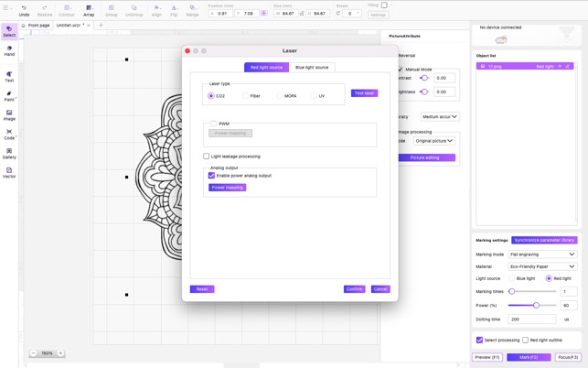This screenshot has width=588, height=368.
Task: Expand the Marking mode dropdown
Action: 543,254
